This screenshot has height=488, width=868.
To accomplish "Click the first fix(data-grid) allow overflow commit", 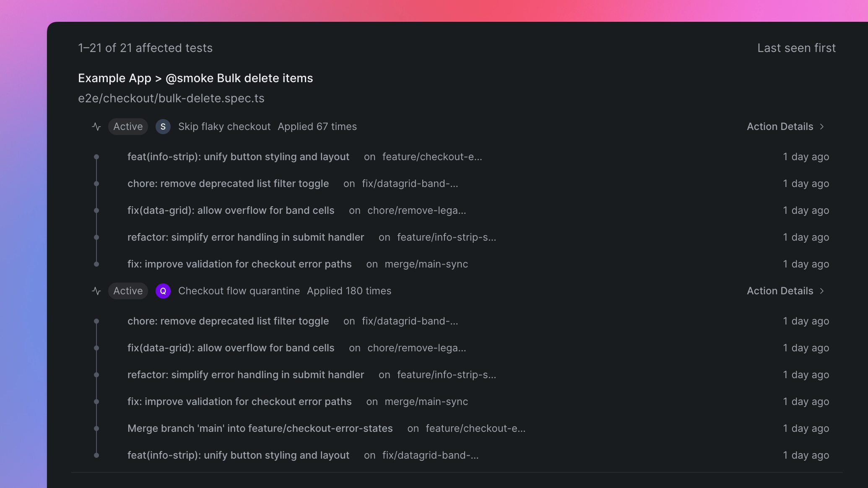I will pos(231,210).
